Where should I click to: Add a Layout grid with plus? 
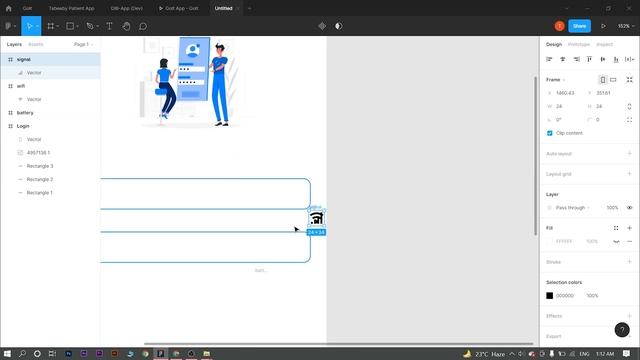pos(629,174)
